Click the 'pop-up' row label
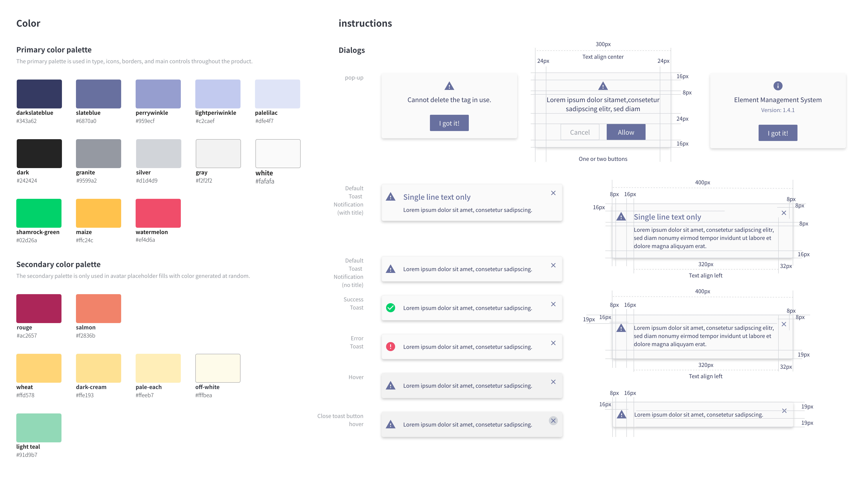 click(x=354, y=78)
